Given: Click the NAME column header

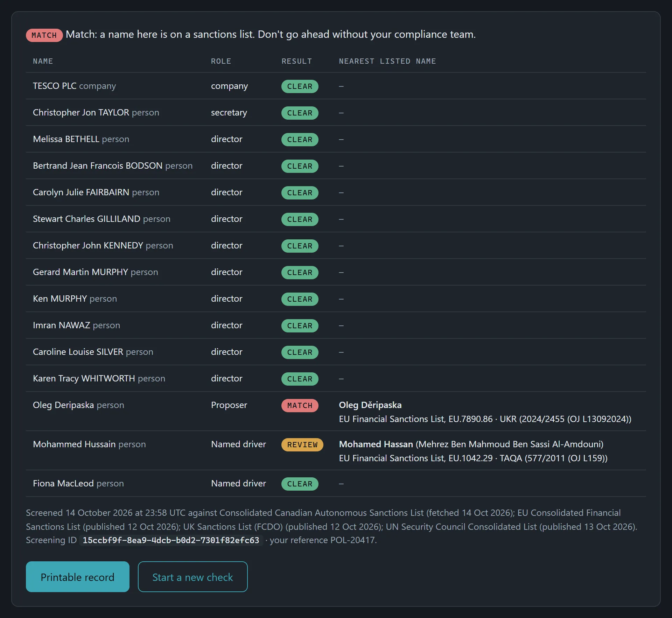Looking at the screenshot, I should tap(43, 61).
